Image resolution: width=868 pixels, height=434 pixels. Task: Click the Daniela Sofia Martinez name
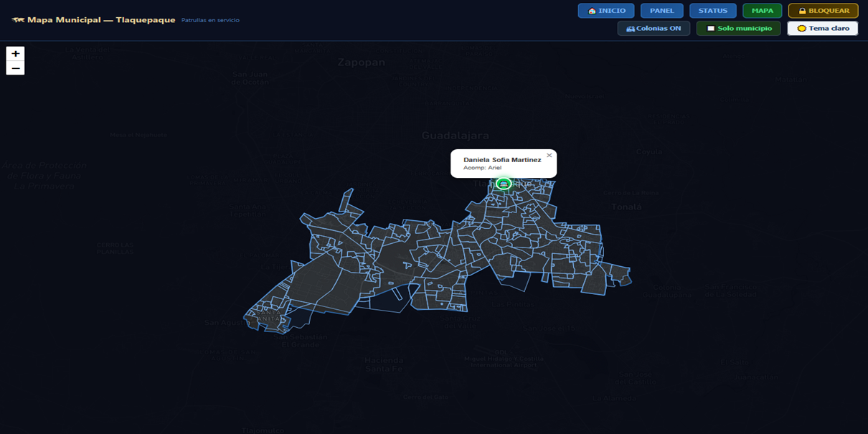click(502, 160)
